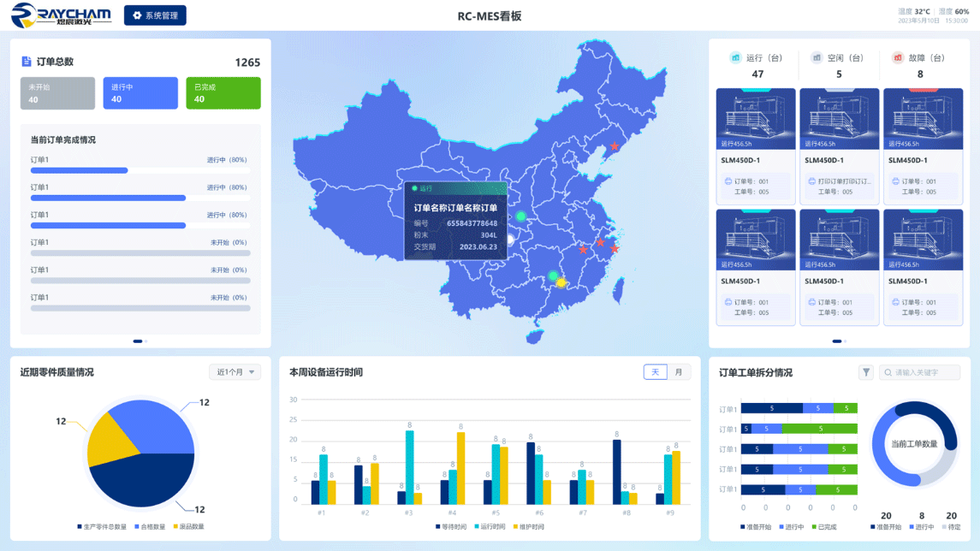
Task: Open the 系统管理 settings button
Action: click(x=155, y=15)
